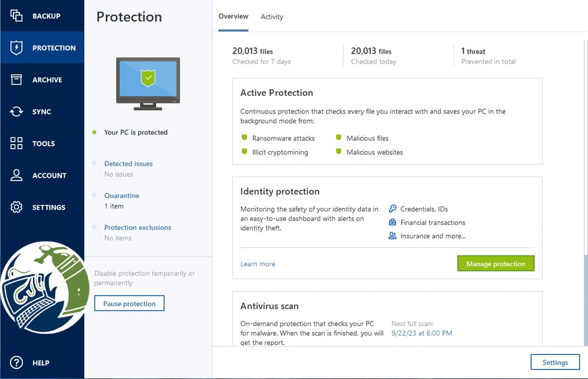Click the '1 threat' prevented stat
The height and width of the screenshot is (379, 588).
pos(488,55)
